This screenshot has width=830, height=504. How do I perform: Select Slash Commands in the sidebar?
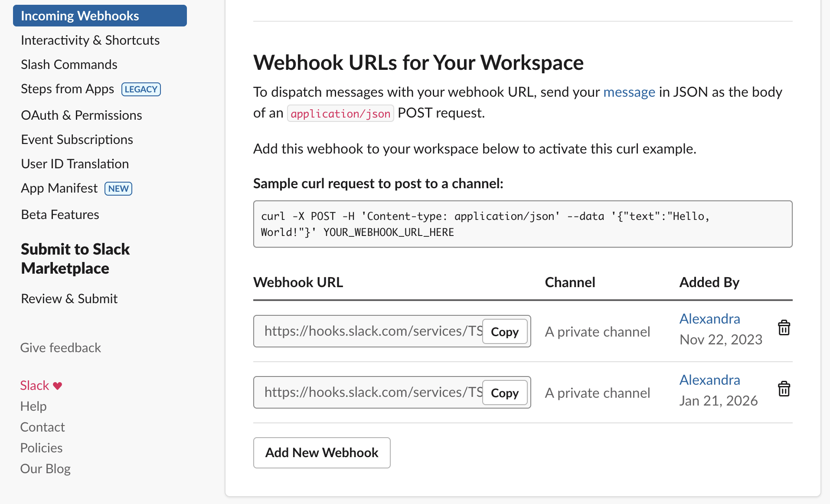click(x=69, y=64)
